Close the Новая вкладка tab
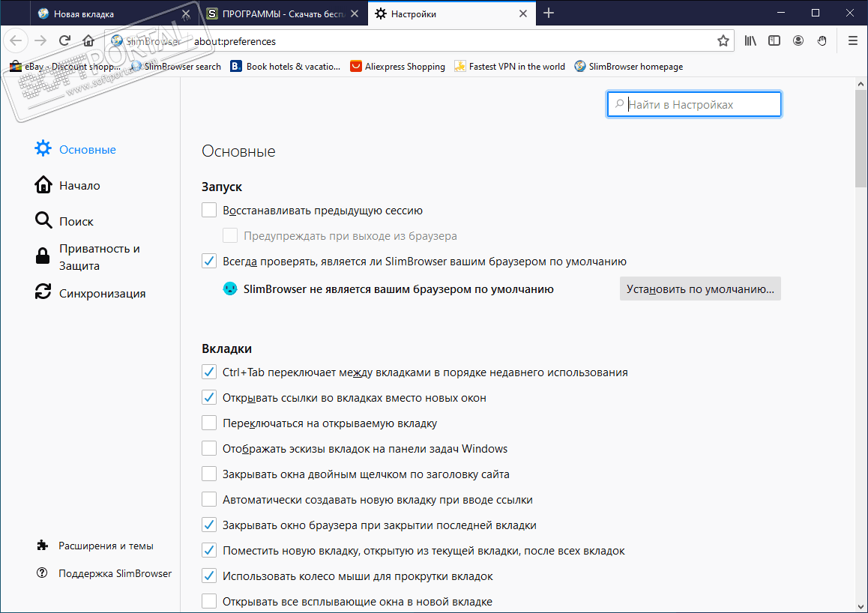Screen dimensions: 868x613 click(186, 13)
